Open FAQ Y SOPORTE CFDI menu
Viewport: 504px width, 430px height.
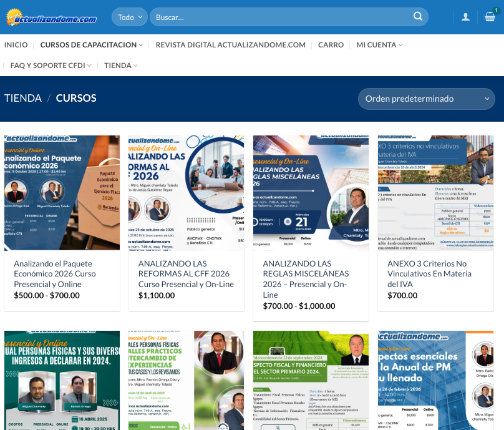click(47, 66)
